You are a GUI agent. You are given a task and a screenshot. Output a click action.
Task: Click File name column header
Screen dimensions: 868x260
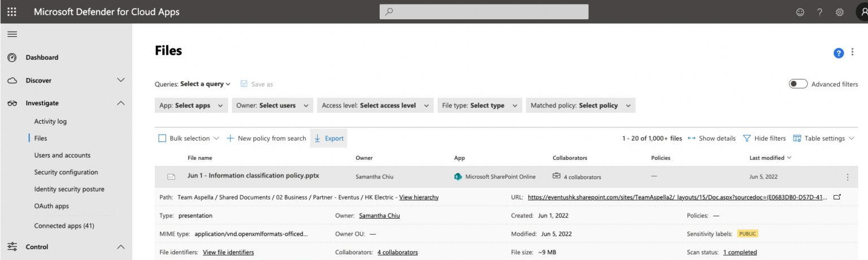[199, 158]
